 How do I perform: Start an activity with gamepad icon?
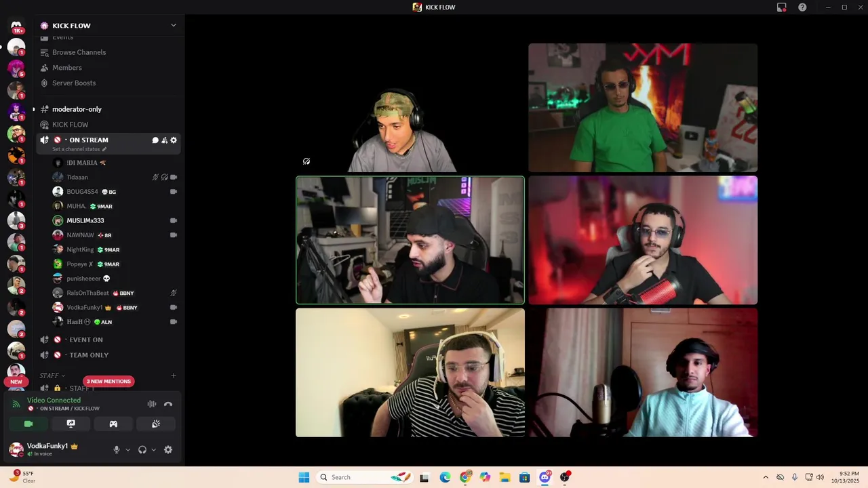pos(113,424)
